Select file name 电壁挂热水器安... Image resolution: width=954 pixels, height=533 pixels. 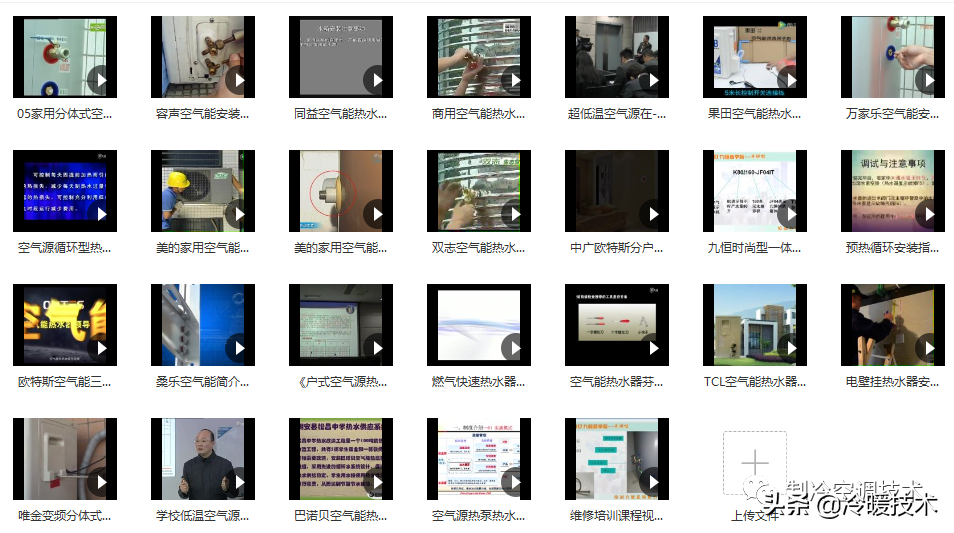(x=893, y=381)
